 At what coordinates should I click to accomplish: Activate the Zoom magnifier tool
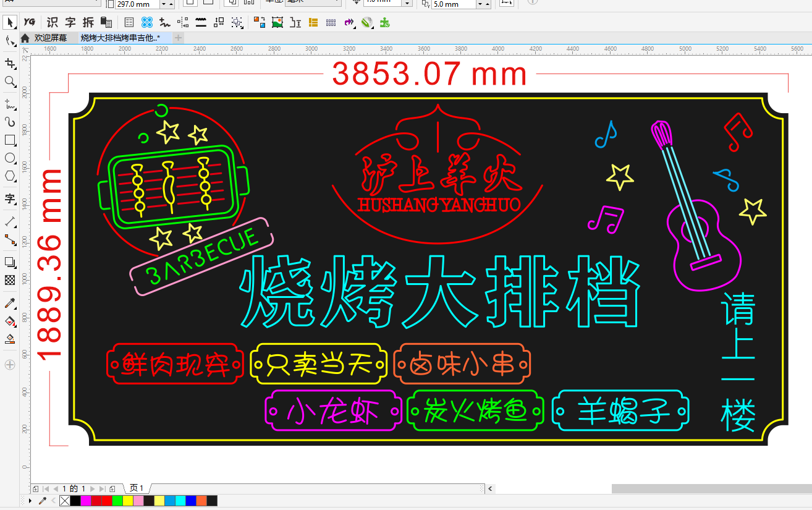click(x=10, y=82)
